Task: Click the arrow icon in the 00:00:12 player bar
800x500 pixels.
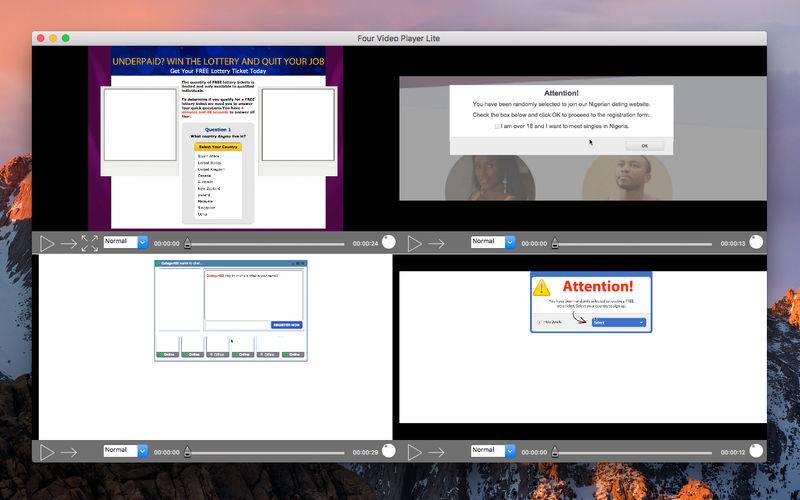Action: tap(436, 452)
